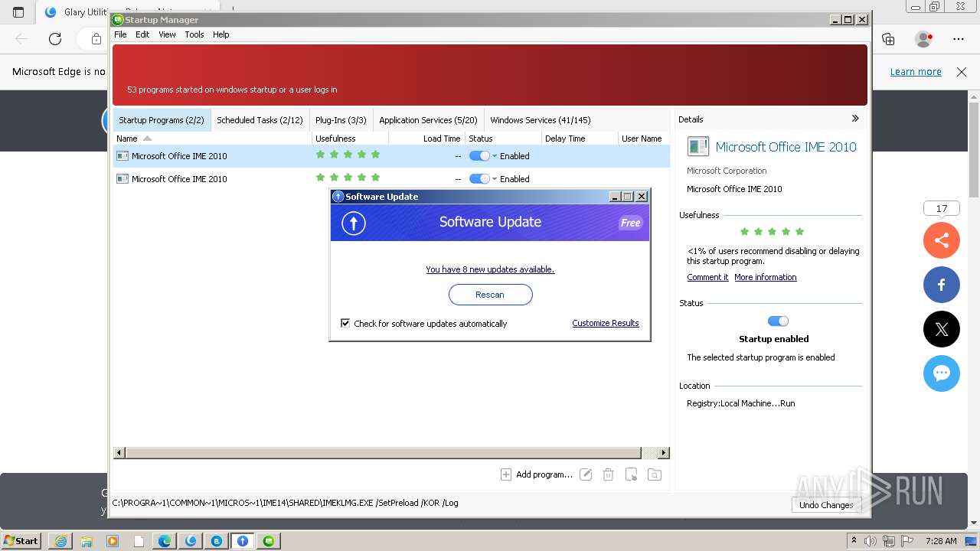Click the Status column header

tap(503, 139)
